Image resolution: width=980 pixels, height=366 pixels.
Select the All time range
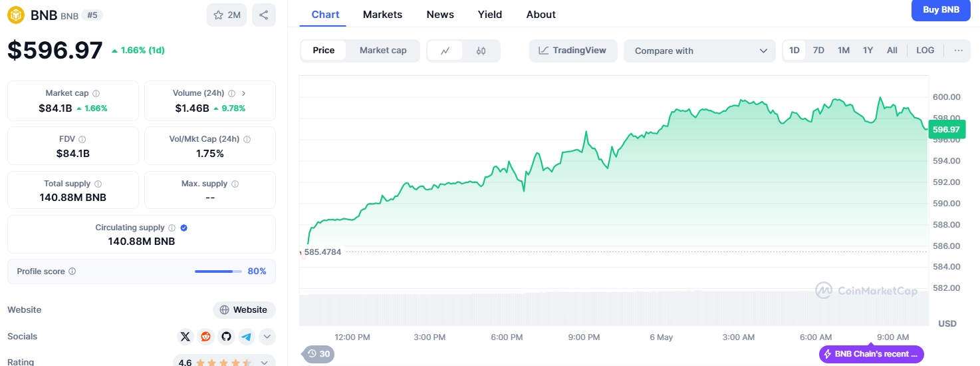coord(892,51)
